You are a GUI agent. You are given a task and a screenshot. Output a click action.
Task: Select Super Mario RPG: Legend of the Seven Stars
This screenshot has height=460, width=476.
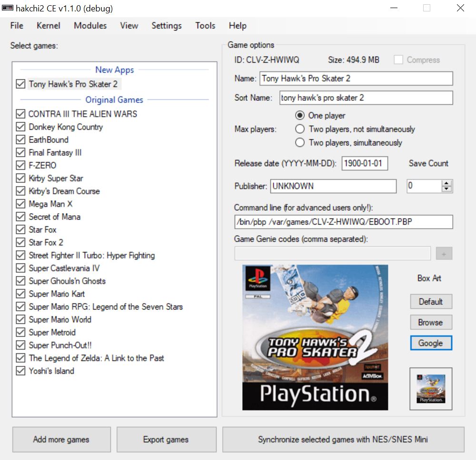click(106, 306)
